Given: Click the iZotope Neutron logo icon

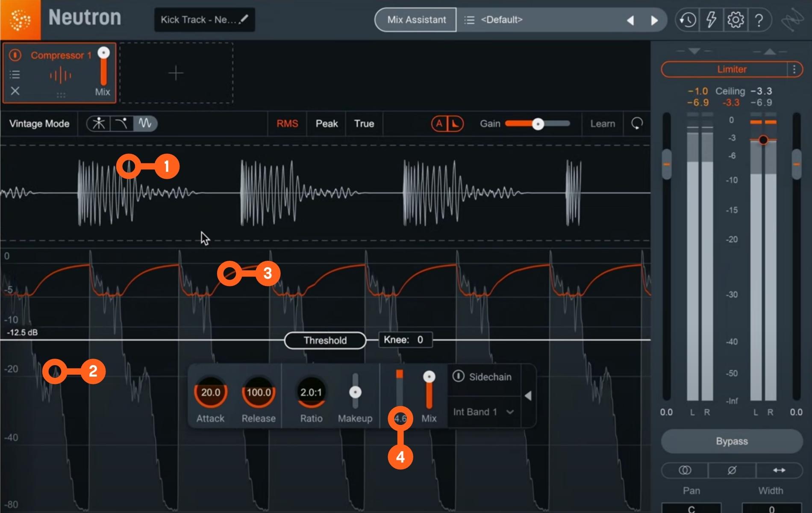Looking at the screenshot, I should point(20,20).
